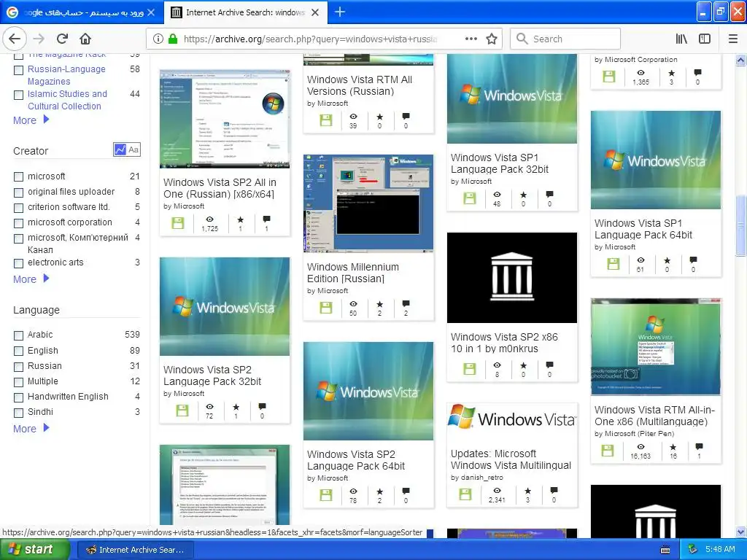The width and height of the screenshot is (747, 560).
Task: Select the Internet Archive Search tab
Action: [x=245, y=12]
